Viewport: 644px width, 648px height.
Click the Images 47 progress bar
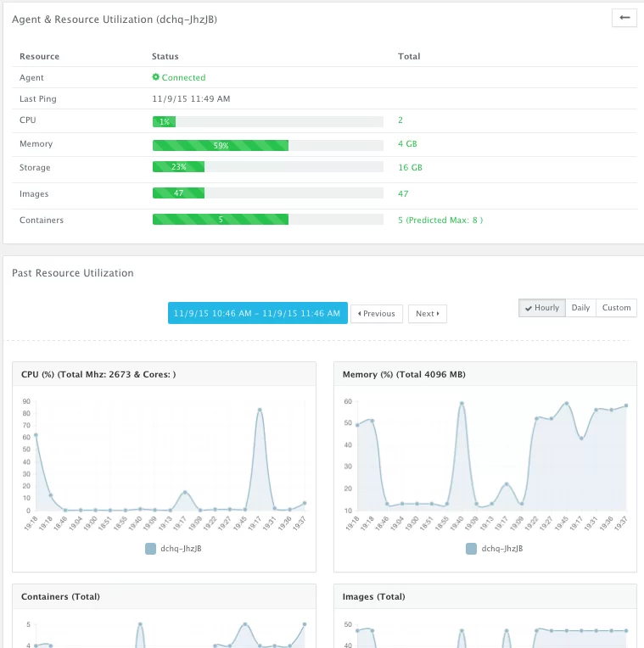(268, 193)
